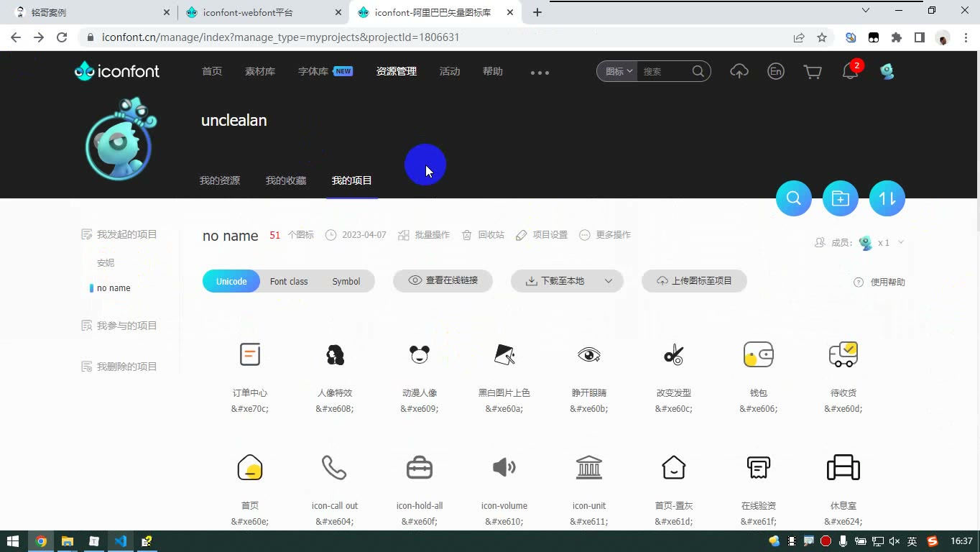Open the 资源管理 nav item
This screenshot has width=980, height=552.
coord(397,71)
